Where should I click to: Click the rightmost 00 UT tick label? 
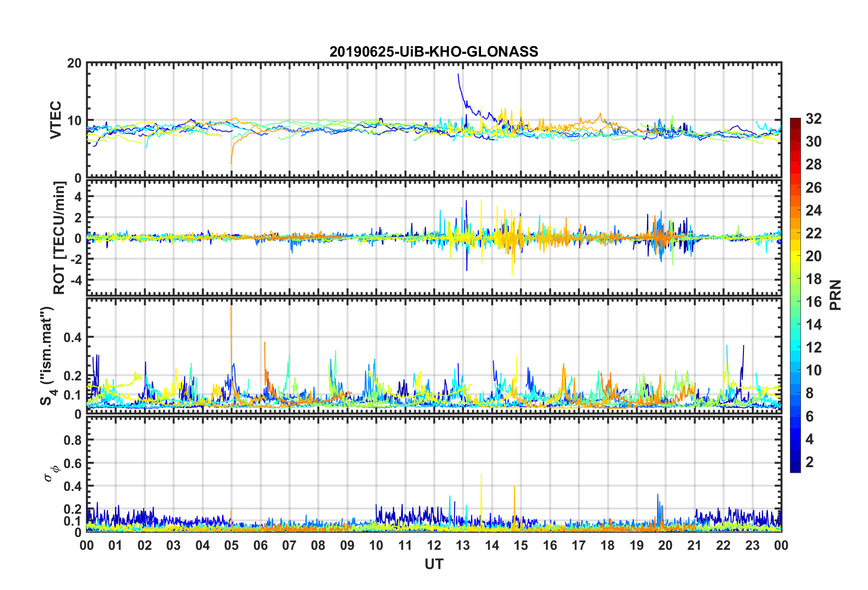click(x=781, y=545)
